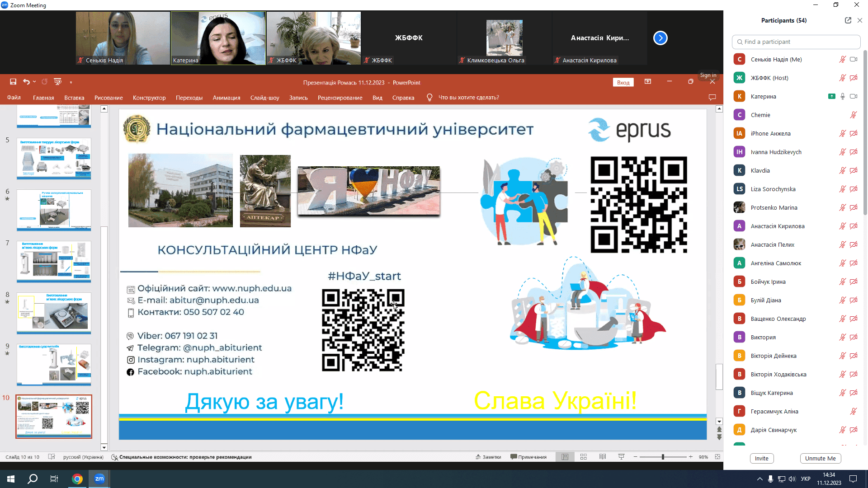Click the video-off icon for Klavdia
Viewport: 868px width, 488px height.
[854, 170]
